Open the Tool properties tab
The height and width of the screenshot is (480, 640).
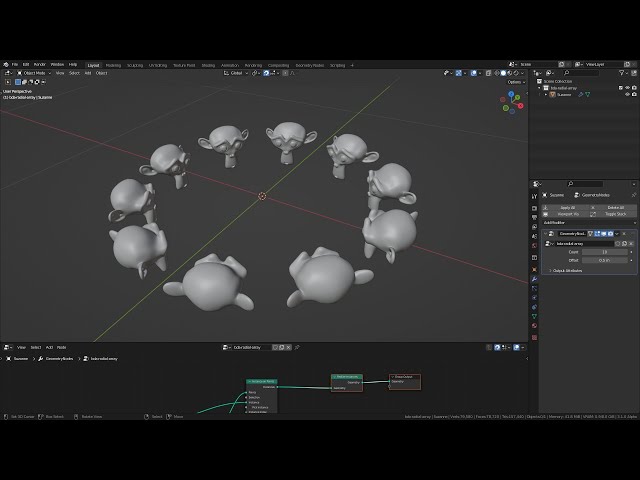[x=534, y=197]
